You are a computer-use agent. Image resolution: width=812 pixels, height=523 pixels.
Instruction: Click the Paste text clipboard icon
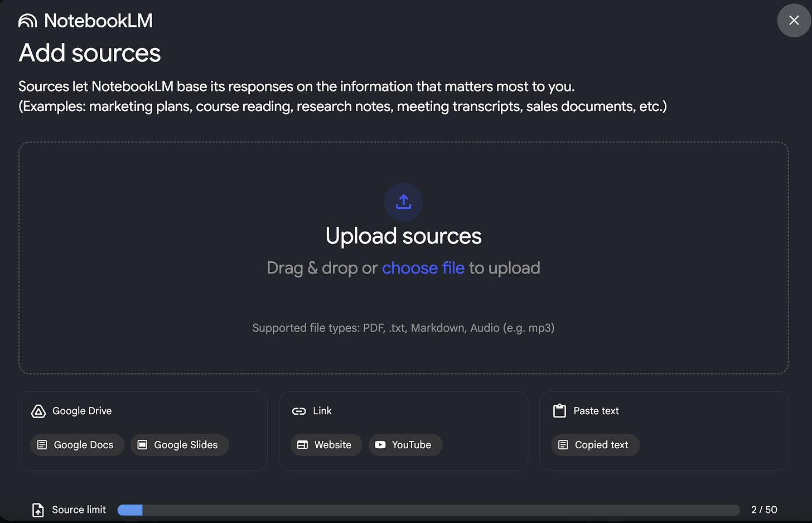559,411
